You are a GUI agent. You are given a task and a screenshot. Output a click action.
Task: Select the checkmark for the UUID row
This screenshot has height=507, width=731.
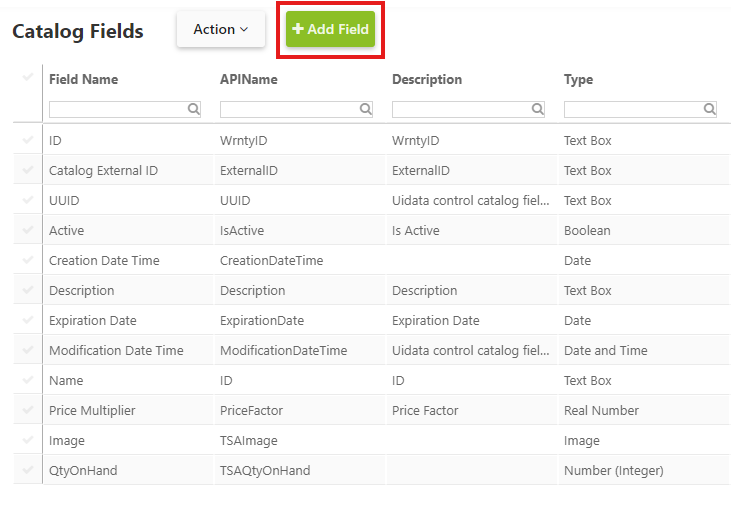pyautogui.click(x=28, y=201)
